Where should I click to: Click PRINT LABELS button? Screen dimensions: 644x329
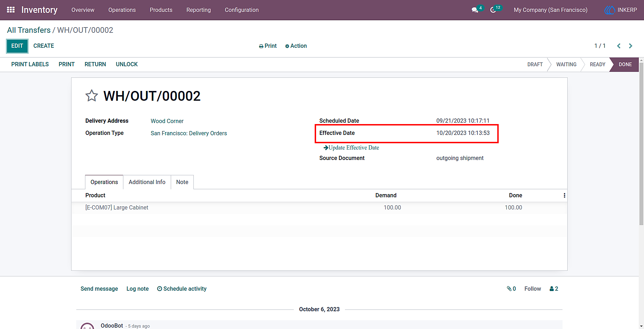[x=30, y=64]
